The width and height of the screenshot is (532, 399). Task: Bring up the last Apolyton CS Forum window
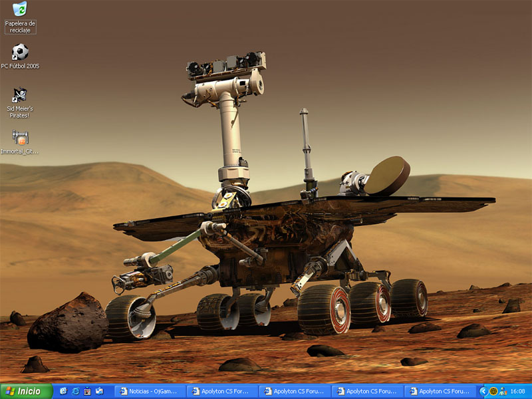click(x=440, y=391)
